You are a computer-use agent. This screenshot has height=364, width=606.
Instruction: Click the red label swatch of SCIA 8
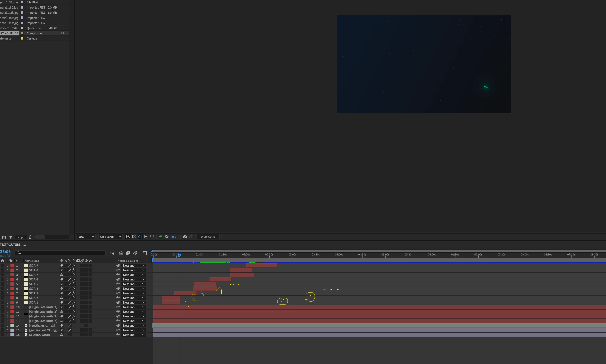click(x=12, y=270)
